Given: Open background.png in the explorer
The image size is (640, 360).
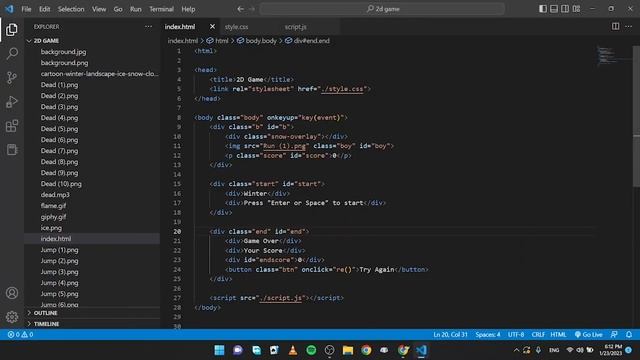Looking at the screenshot, I should (64, 63).
